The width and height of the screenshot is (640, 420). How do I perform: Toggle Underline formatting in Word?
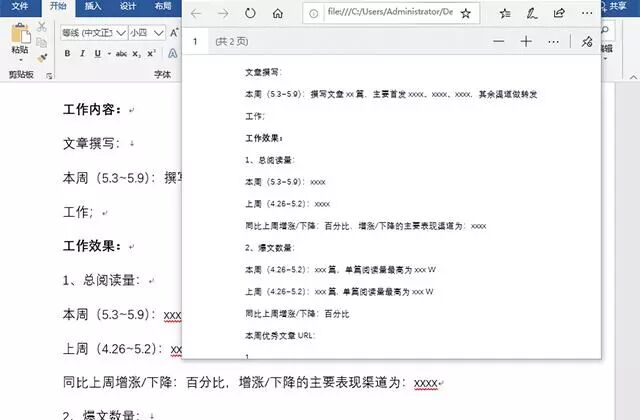pyautogui.click(x=98, y=53)
